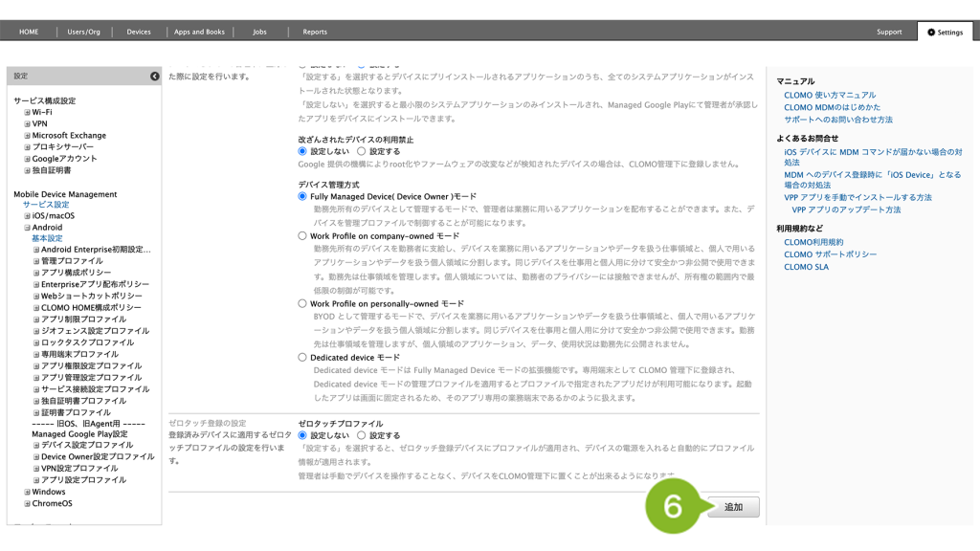Select Work Profile on company-owned mode
The height and width of the screenshot is (551, 980).
point(302,236)
